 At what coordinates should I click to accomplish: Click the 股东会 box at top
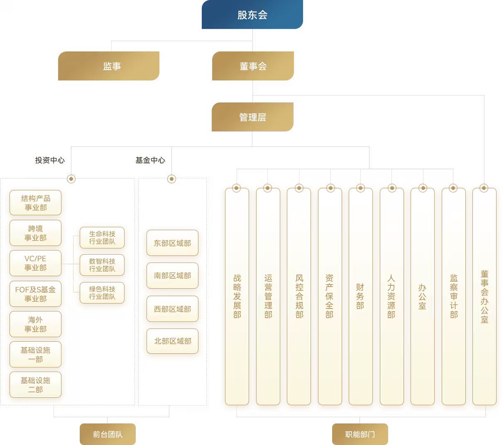[252, 15]
